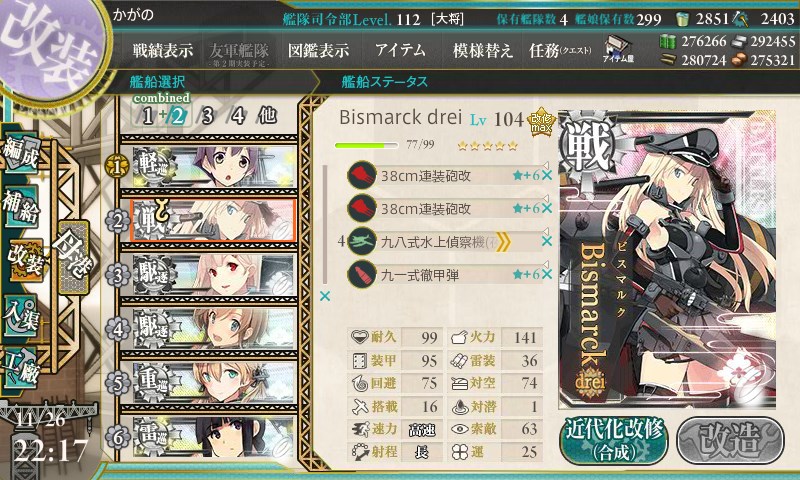The height and width of the screenshot is (480, 800).
Task: Remove 九一式徹甲弾 using its X mark
Action: click(x=546, y=274)
